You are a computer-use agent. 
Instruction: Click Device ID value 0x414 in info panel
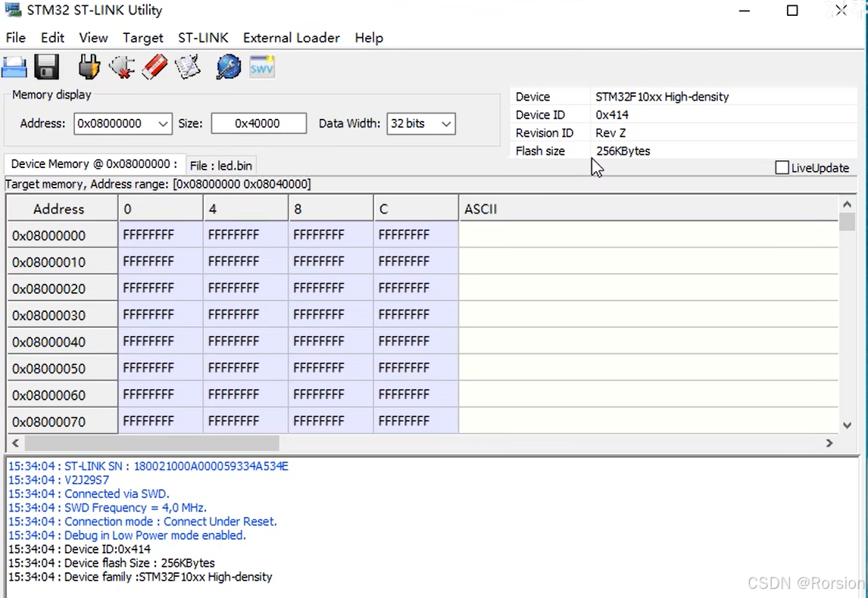612,115
